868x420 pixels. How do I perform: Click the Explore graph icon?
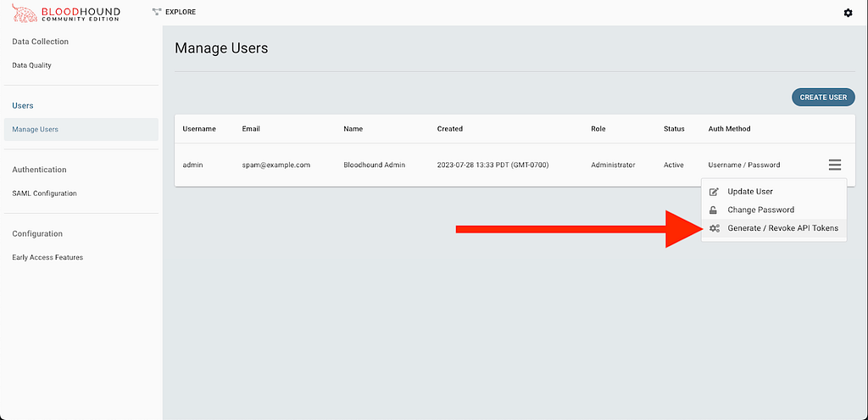(x=156, y=12)
